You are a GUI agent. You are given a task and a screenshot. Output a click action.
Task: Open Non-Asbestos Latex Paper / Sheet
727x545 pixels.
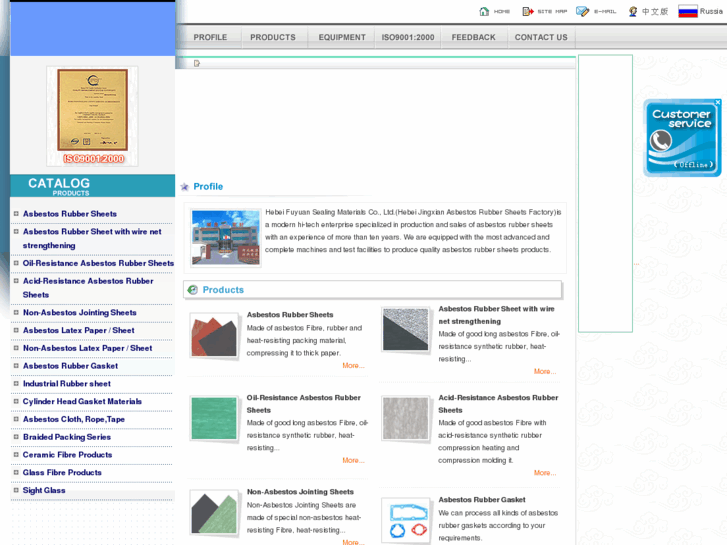[x=88, y=348]
